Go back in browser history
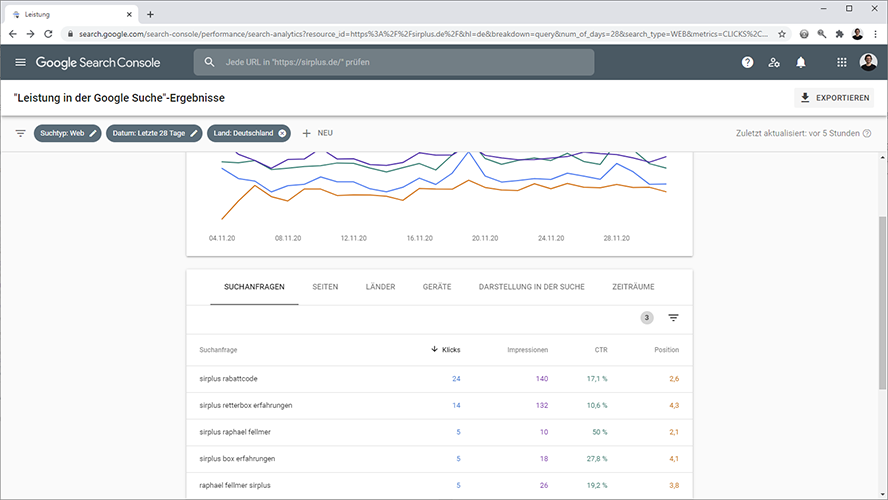This screenshot has width=888, height=500. click(12, 34)
